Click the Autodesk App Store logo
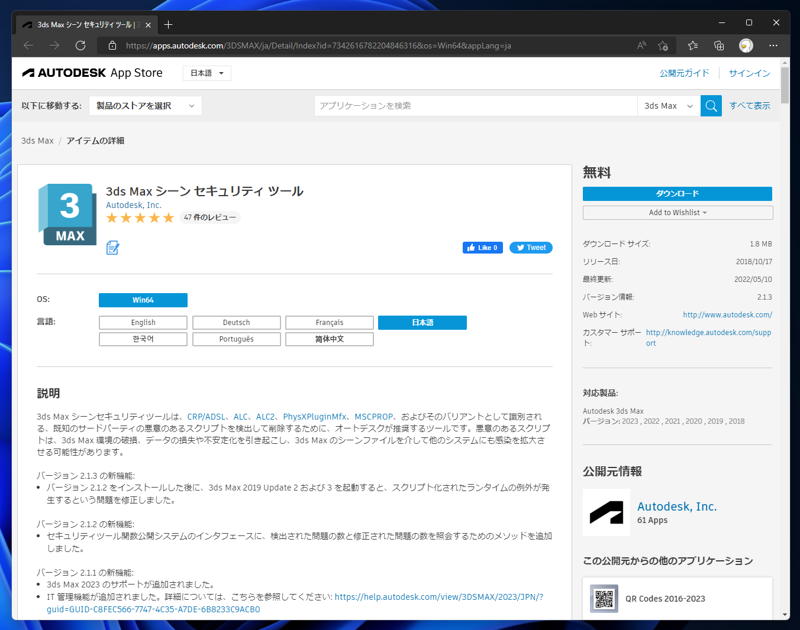The image size is (800, 630). pyautogui.click(x=92, y=73)
